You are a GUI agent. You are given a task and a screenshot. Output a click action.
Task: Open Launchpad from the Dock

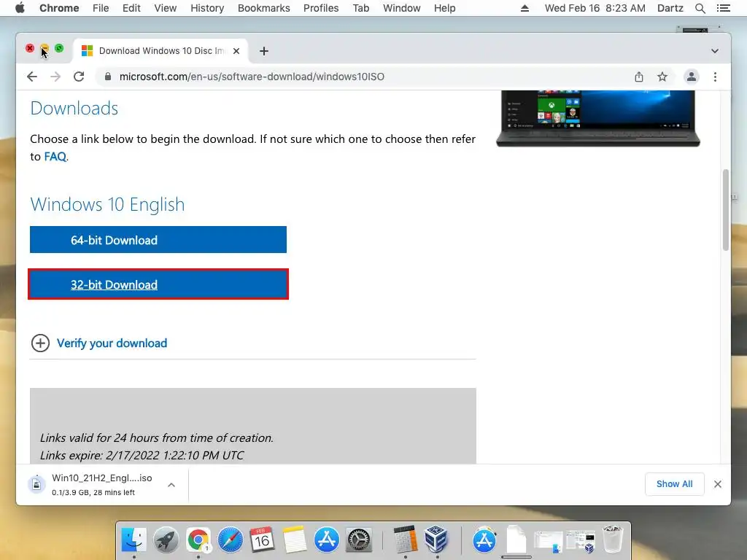166,540
